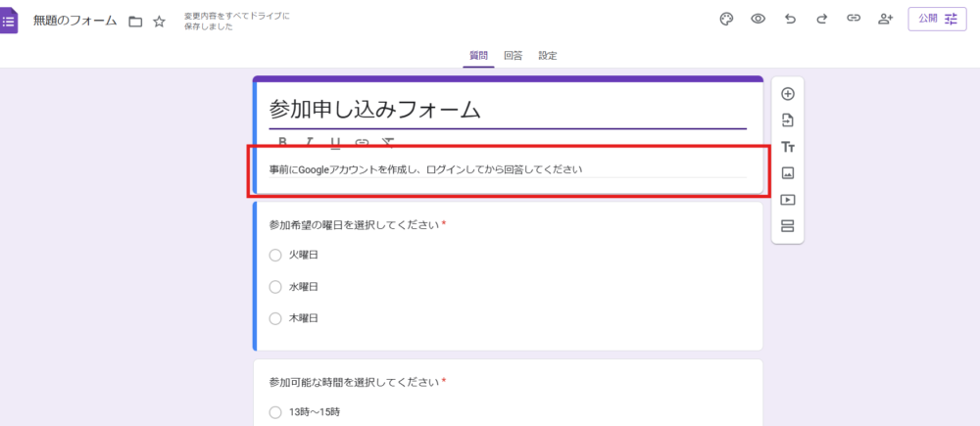Image resolution: width=980 pixels, height=426 pixels.
Task: Click the preview eye icon
Action: (758, 20)
